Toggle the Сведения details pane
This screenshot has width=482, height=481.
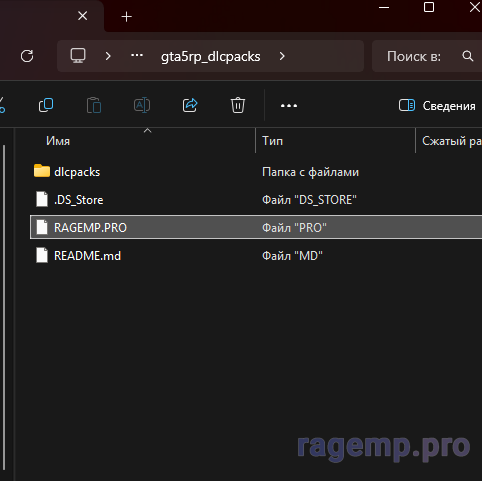(x=437, y=106)
